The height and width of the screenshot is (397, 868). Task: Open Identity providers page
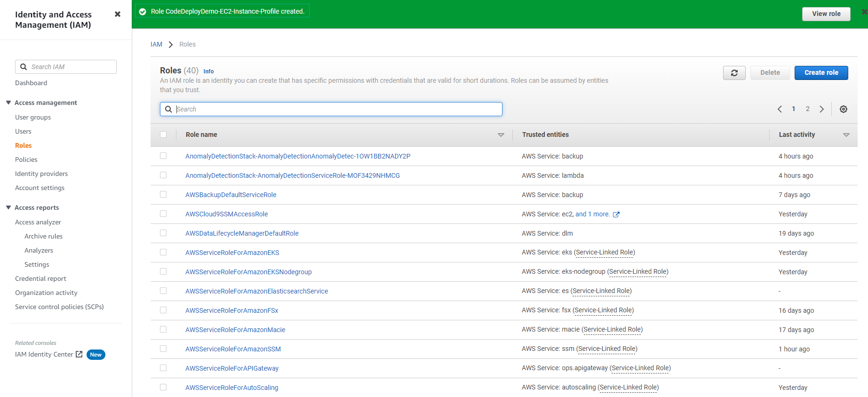41,174
